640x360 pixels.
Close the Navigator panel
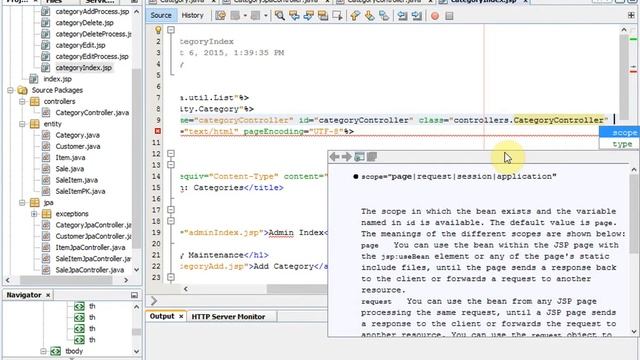pyautogui.click(x=48, y=295)
